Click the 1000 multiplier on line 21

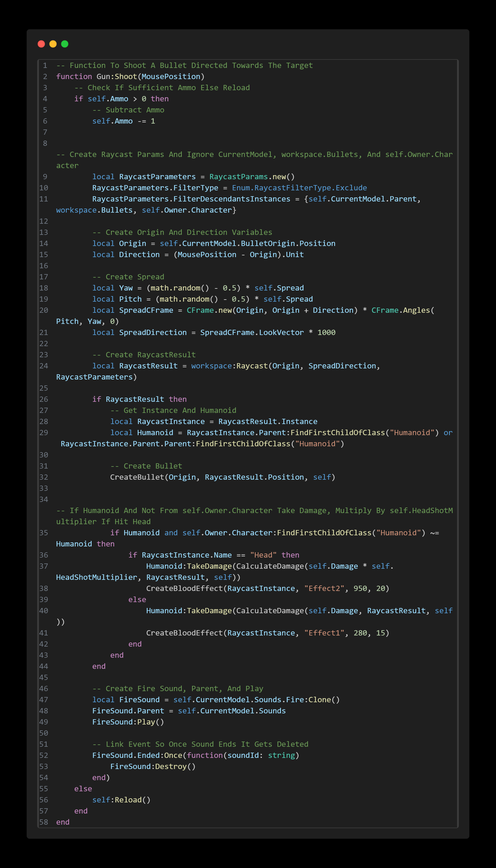point(326,332)
